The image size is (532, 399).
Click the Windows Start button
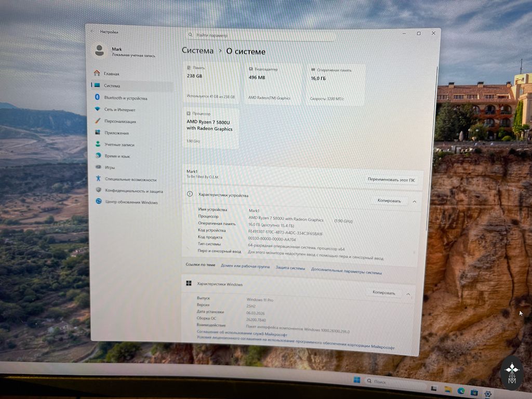tap(357, 380)
